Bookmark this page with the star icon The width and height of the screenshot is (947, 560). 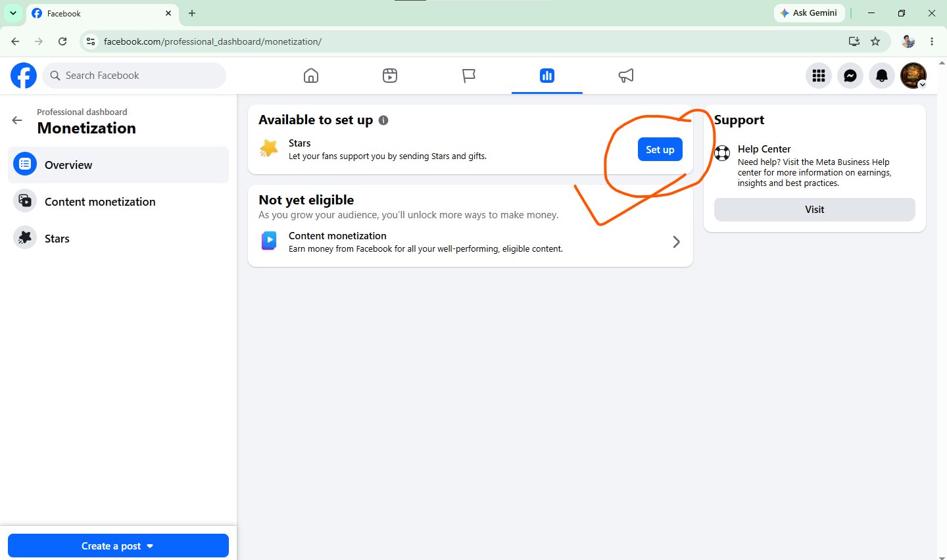point(875,41)
